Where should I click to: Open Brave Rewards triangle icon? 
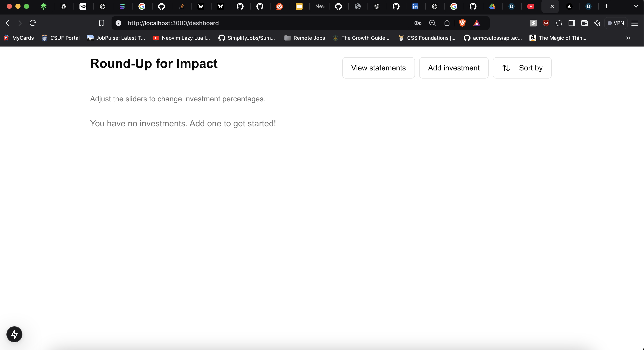tap(476, 23)
